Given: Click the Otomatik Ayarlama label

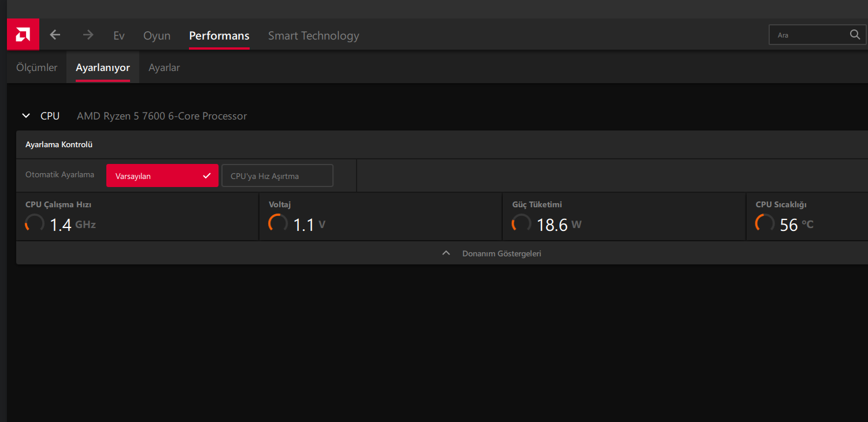Looking at the screenshot, I should click(x=60, y=174).
